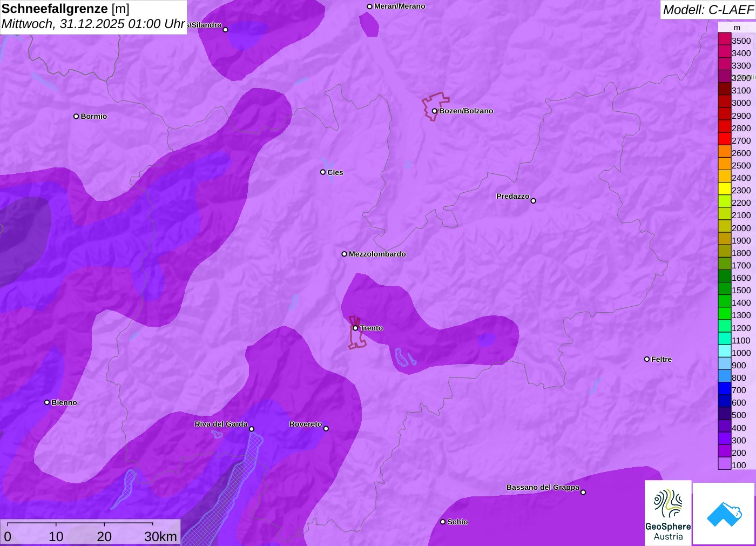Select the 2300 m yellow legend swatch
The image size is (756, 546).
click(725, 189)
